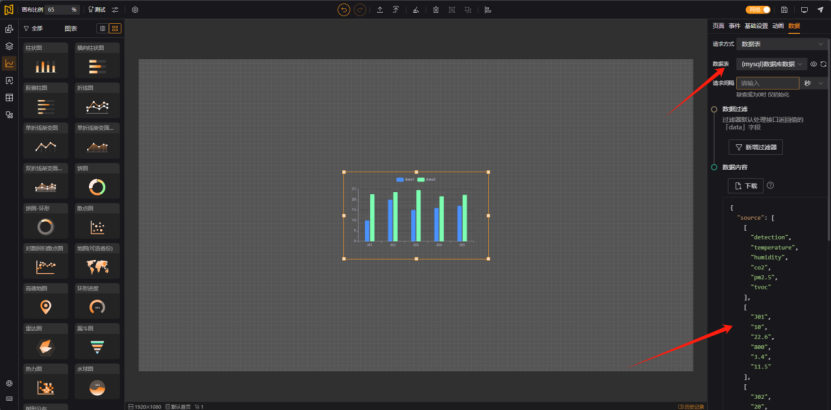Screen dimensions: 831x410
Task: Pick the 柱状图 bar chart thumbnail
Action: pos(46,60)
